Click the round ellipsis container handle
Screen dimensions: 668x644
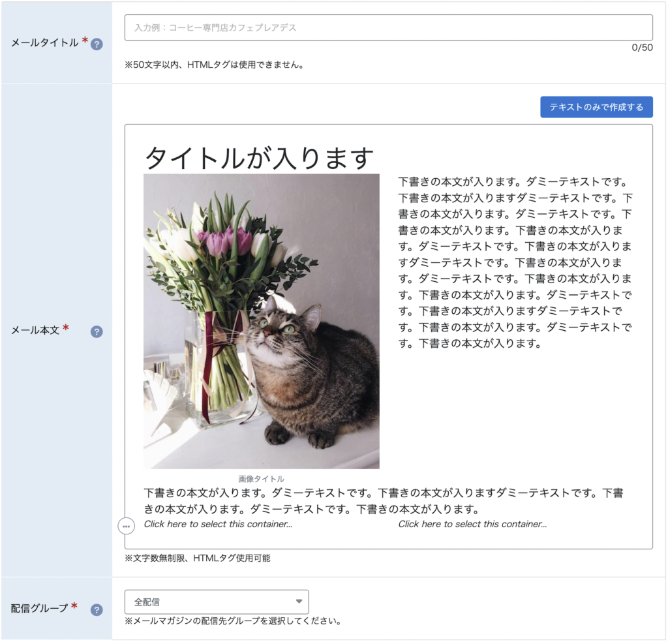[126, 527]
